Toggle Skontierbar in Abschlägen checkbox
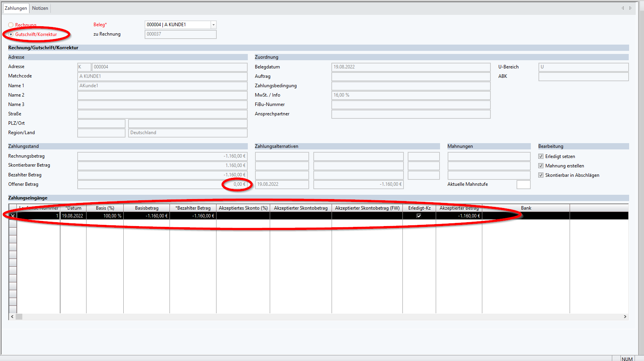Image resolution: width=644 pixels, height=361 pixels. [541, 175]
